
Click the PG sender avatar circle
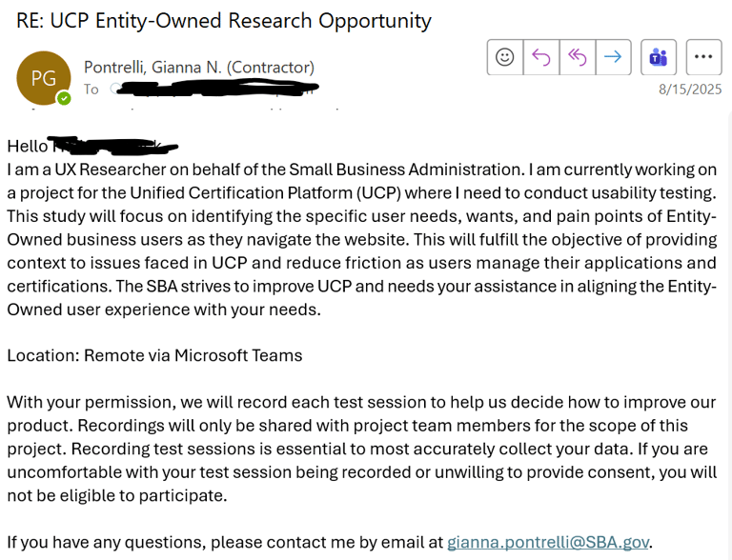coord(44,78)
